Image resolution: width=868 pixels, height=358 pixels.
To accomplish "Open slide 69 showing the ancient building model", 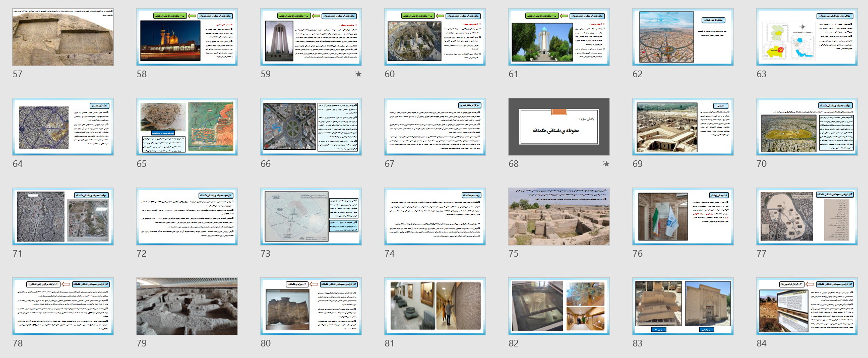I will point(683,127).
